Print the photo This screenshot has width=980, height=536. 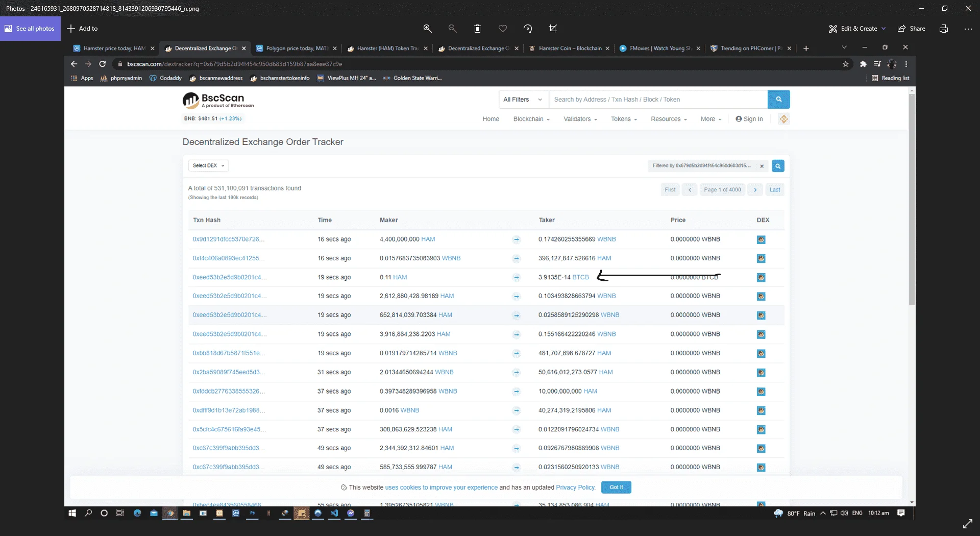click(944, 29)
